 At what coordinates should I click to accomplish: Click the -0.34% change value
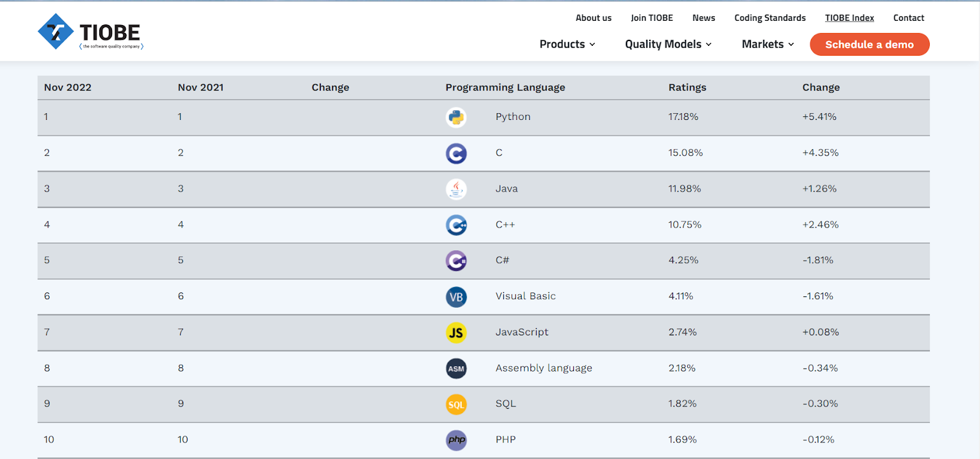tap(820, 368)
